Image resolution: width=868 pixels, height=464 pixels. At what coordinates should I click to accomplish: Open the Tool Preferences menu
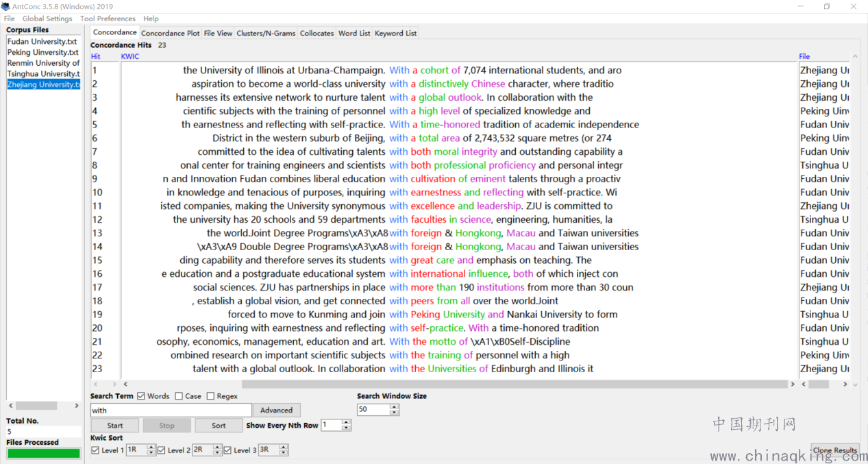(108, 19)
